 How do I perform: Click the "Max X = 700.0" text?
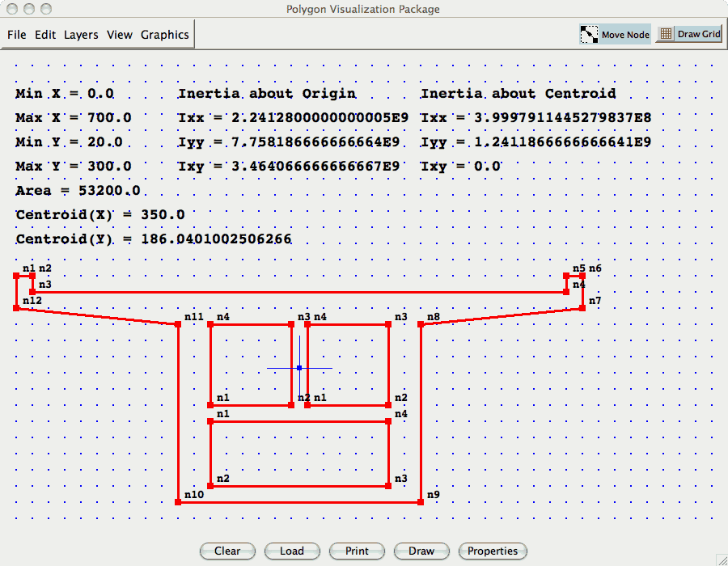(74, 118)
